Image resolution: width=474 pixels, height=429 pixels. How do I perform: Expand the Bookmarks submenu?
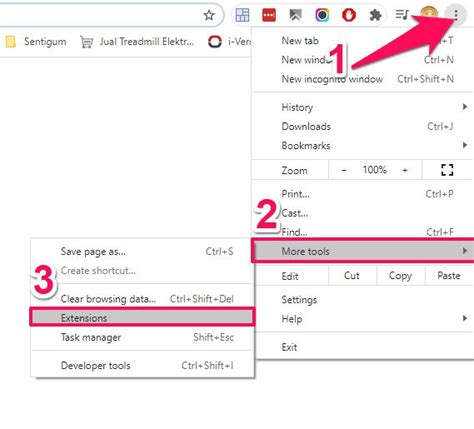point(362,145)
